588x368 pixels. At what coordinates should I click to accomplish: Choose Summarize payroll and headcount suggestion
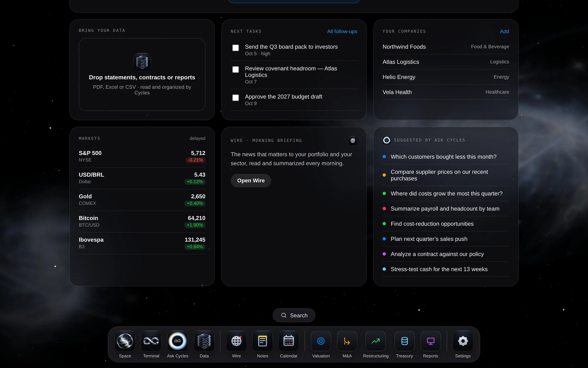click(446, 209)
